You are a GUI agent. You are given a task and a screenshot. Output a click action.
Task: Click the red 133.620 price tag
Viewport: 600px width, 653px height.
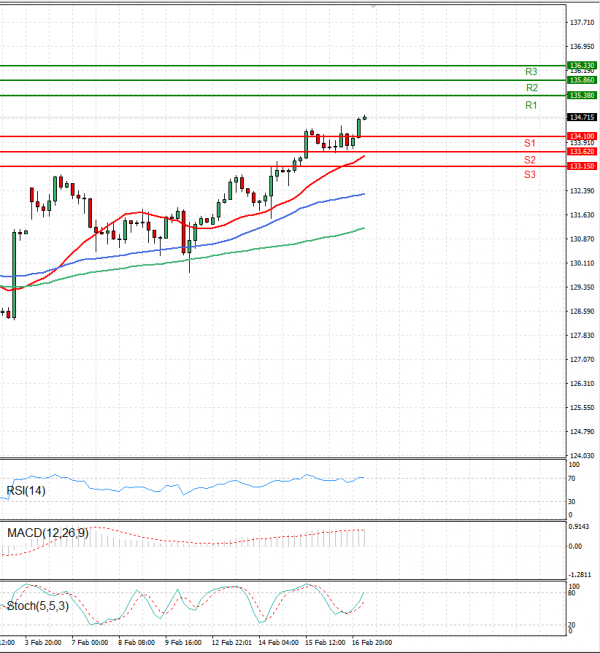[x=582, y=151]
